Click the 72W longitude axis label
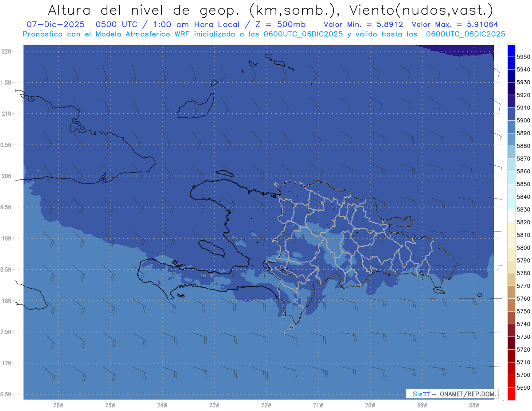This screenshot has width=532, height=411. tap(266, 405)
